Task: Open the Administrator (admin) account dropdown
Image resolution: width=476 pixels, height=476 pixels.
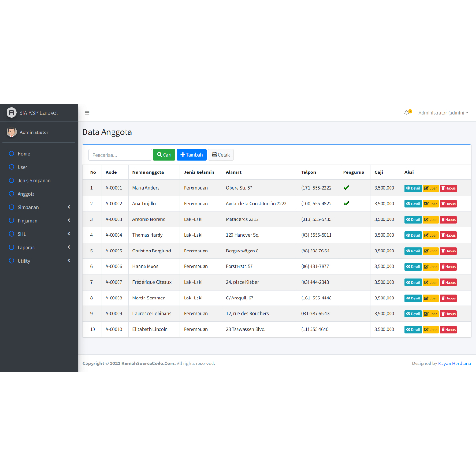Action: [x=443, y=112]
